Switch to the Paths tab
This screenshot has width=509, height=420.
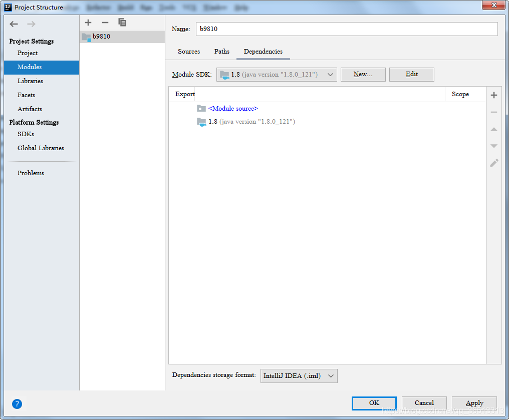point(222,52)
